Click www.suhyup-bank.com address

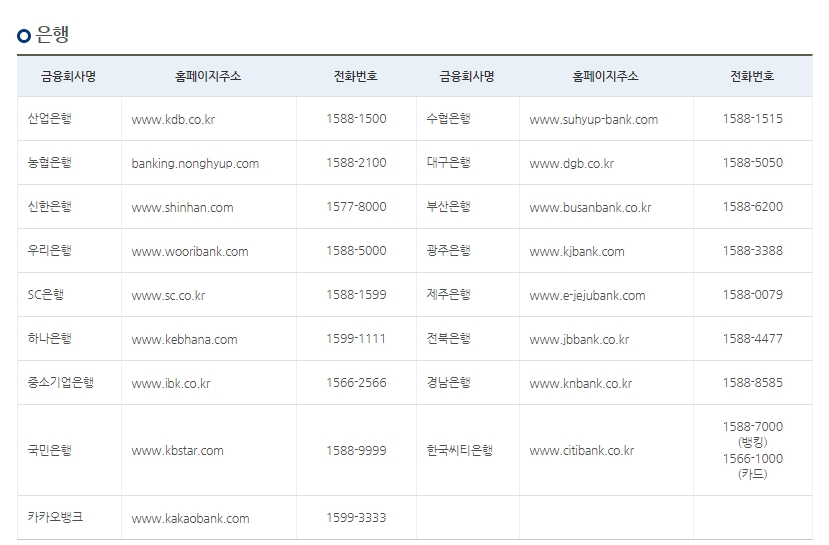point(594,119)
